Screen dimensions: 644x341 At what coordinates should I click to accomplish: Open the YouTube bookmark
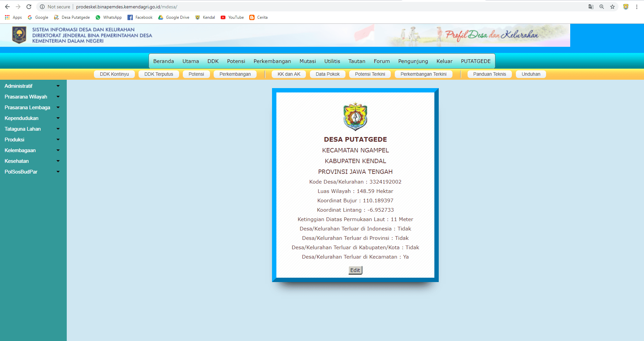pos(232,17)
